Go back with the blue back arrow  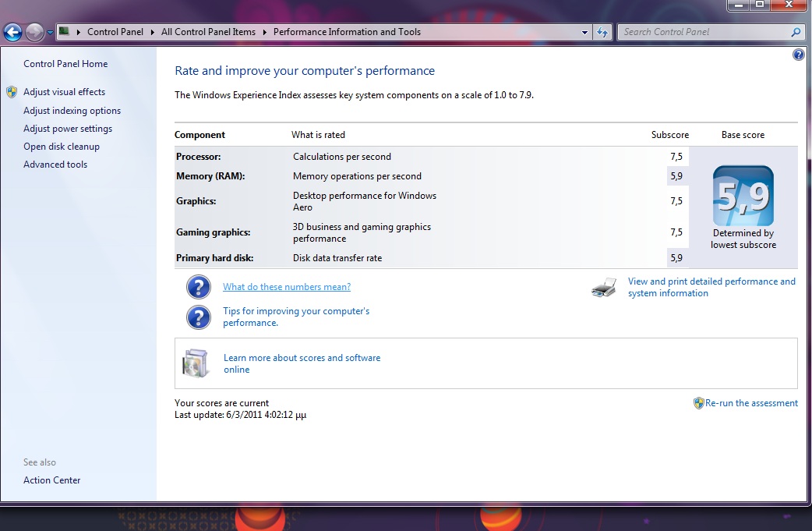(12, 32)
